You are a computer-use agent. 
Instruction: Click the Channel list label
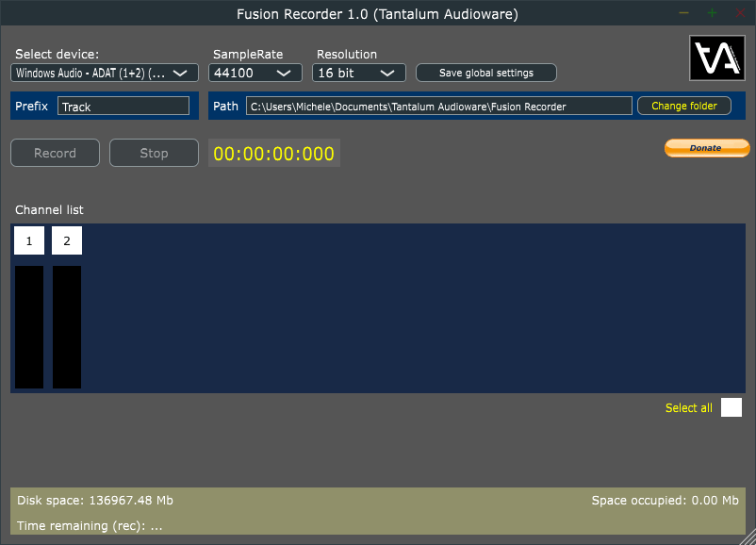coord(49,210)
